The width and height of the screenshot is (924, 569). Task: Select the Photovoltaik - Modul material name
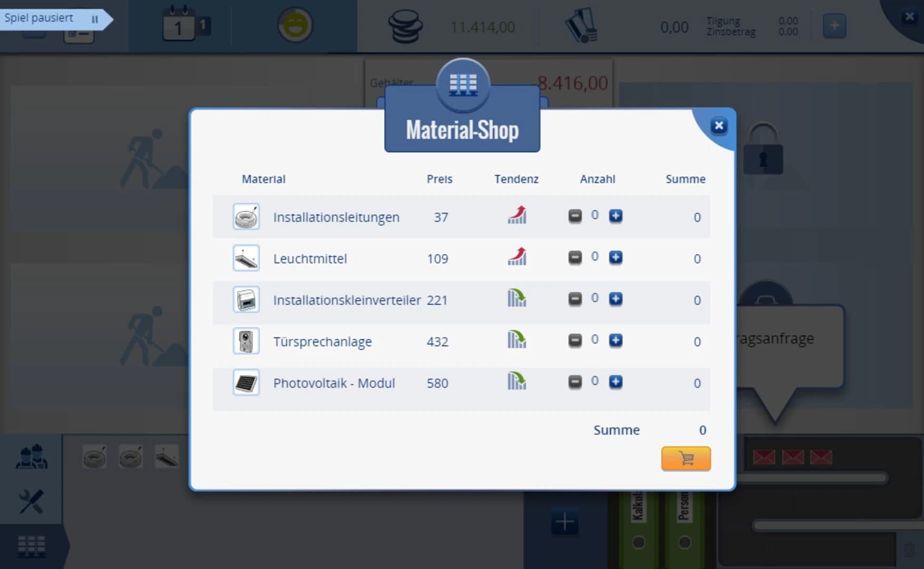click(x=334, y=383)
